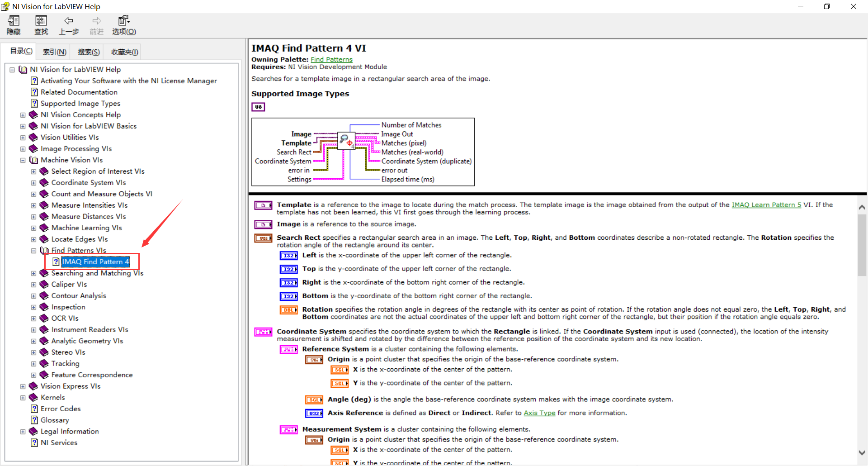
Task: Click the Activating Your Software topic icon
Action: click(34, 81)
